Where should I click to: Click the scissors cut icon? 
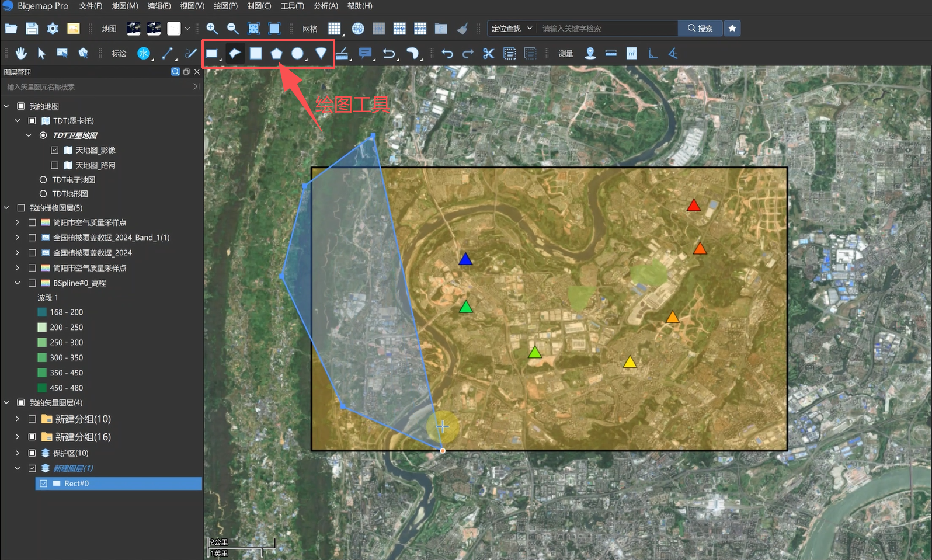[488, 53]
